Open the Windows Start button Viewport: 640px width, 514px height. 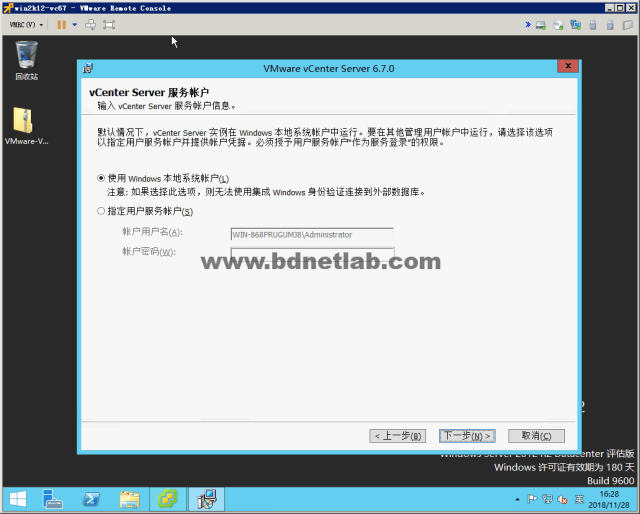click(x=18, y=499)
